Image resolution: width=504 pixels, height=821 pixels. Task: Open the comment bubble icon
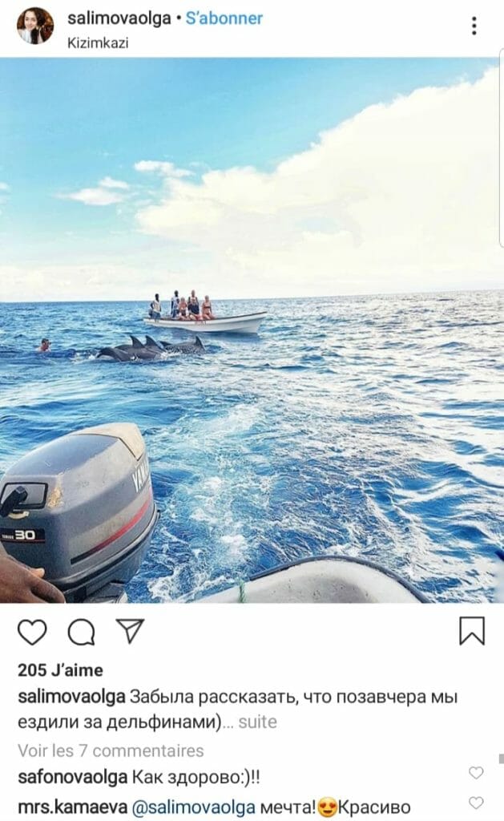(82, 632)
